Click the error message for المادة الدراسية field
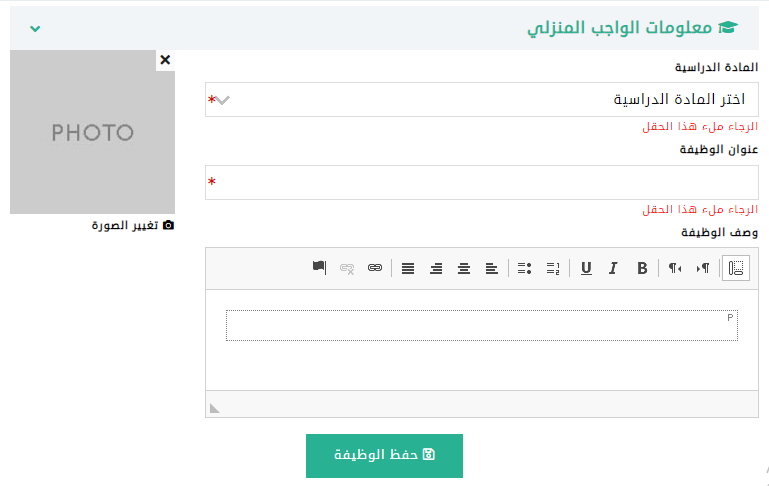Image resolution: width=769 pixels, height=486 pixels. pyautogui.click(x=700, y=127)
